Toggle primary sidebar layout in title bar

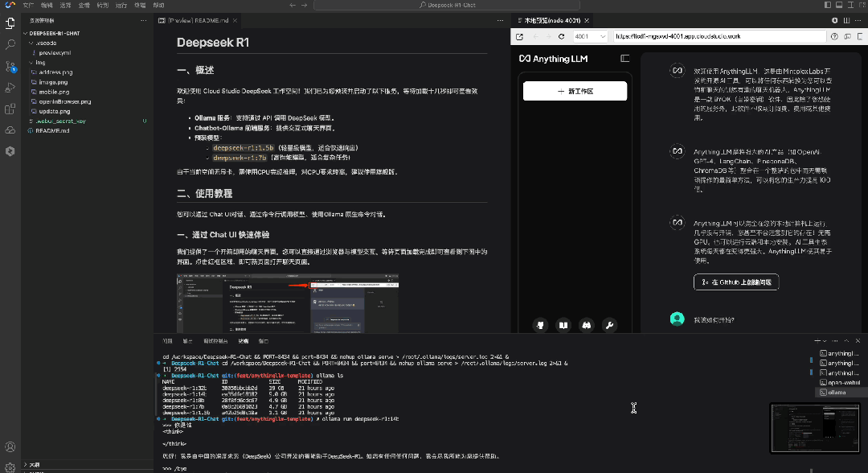pyautogui.click(x=828, y=5)
